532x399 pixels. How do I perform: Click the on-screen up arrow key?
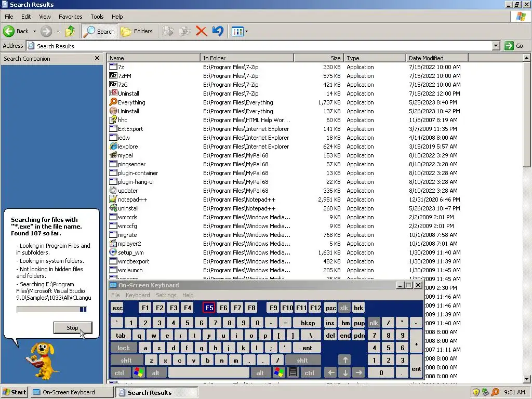(x=345, y=361)
